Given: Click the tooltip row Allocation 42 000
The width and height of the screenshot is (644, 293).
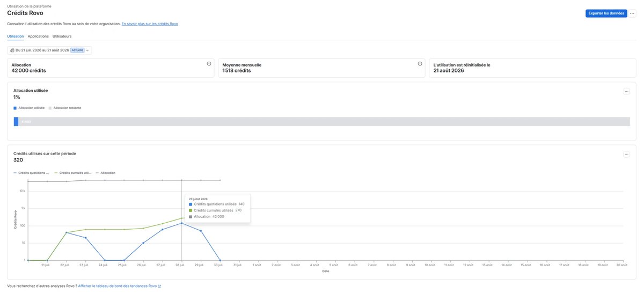Looking at the screenshot, I should pyautogui.click(x=207, y=217).
